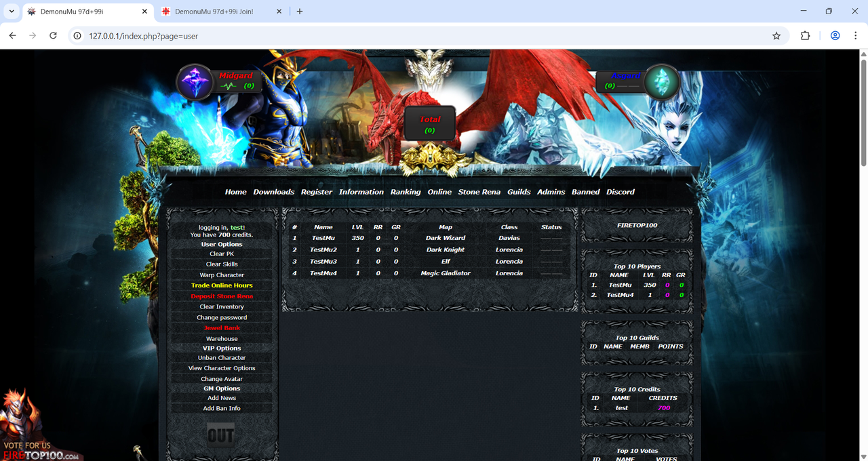Open the Jewel Bank option
Viewport: 868px width, 461px height.
click(222, 328)
